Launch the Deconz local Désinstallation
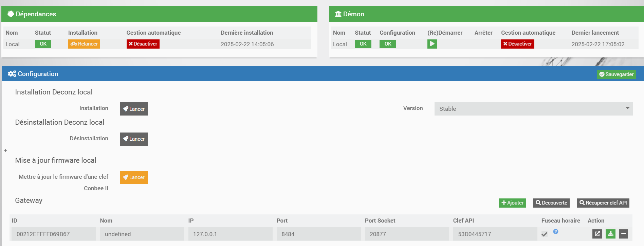This screenshot has height=246, width=644. click(134, 139)
